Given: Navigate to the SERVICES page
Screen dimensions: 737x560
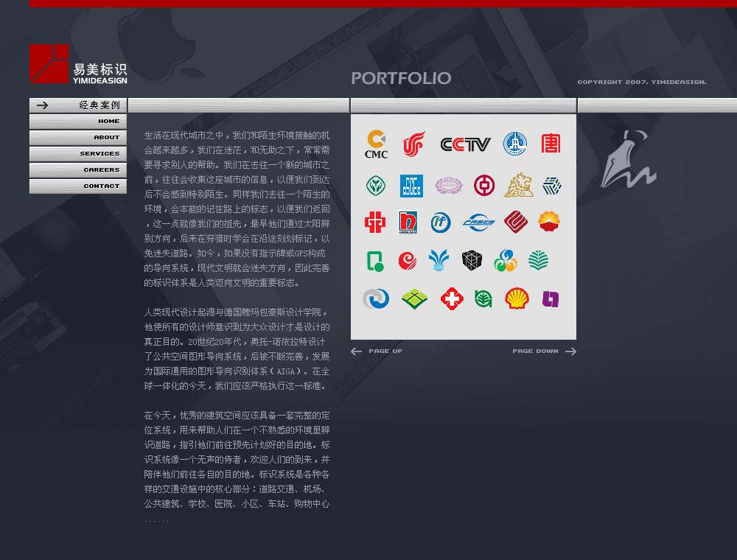Looking at the screenshot, I should tap(78, 153).
